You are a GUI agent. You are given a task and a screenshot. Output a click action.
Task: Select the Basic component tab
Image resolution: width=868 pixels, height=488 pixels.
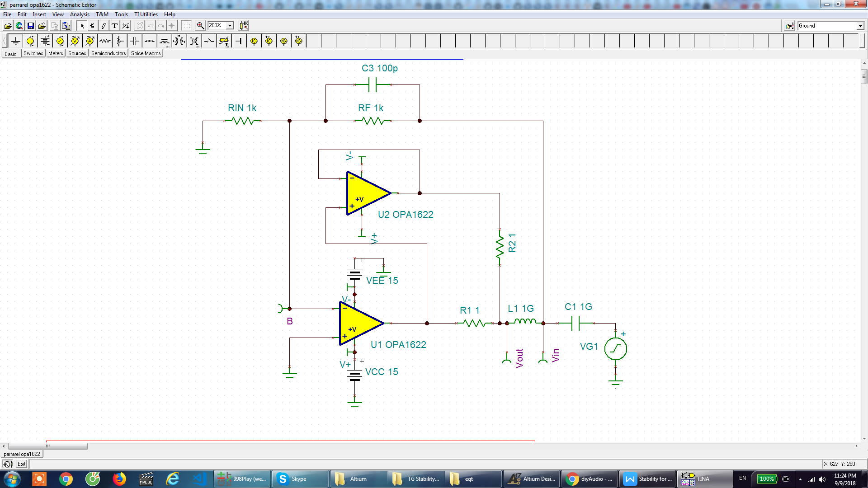[x=10, y=54]
